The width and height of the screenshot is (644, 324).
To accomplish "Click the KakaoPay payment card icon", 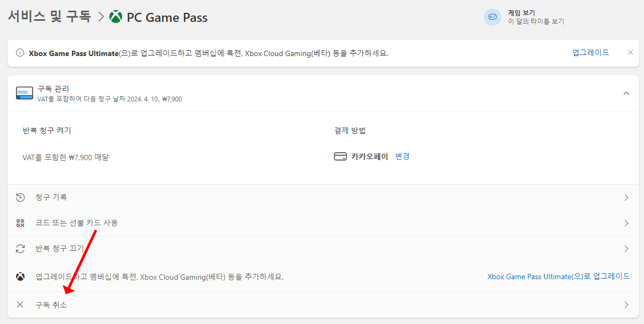I will [x=340, y=156].
